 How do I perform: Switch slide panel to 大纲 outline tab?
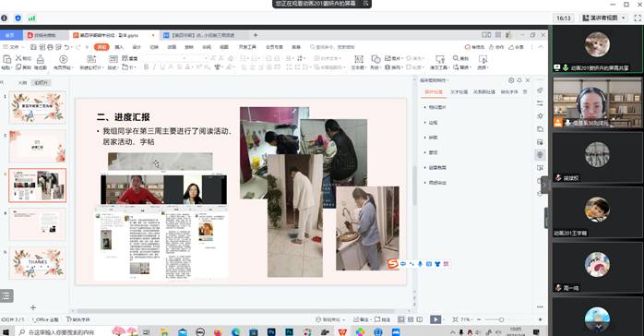pos(22,82)
